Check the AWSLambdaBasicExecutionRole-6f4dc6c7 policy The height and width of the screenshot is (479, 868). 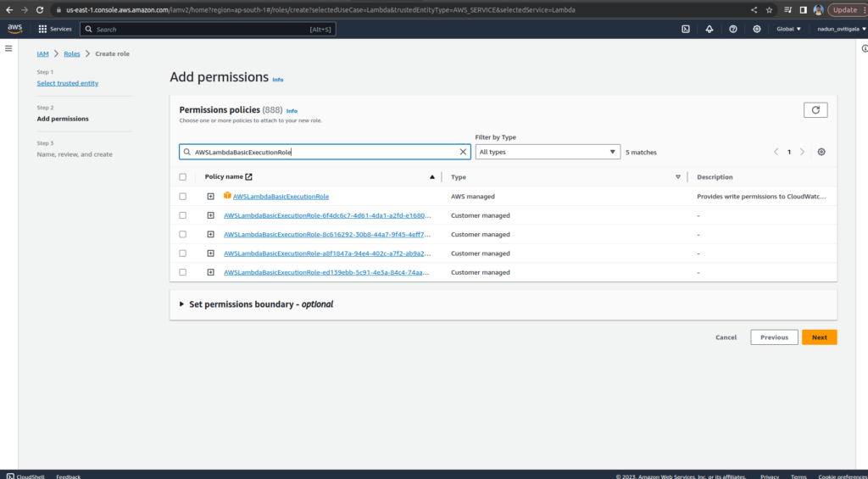tap(183, 215)
